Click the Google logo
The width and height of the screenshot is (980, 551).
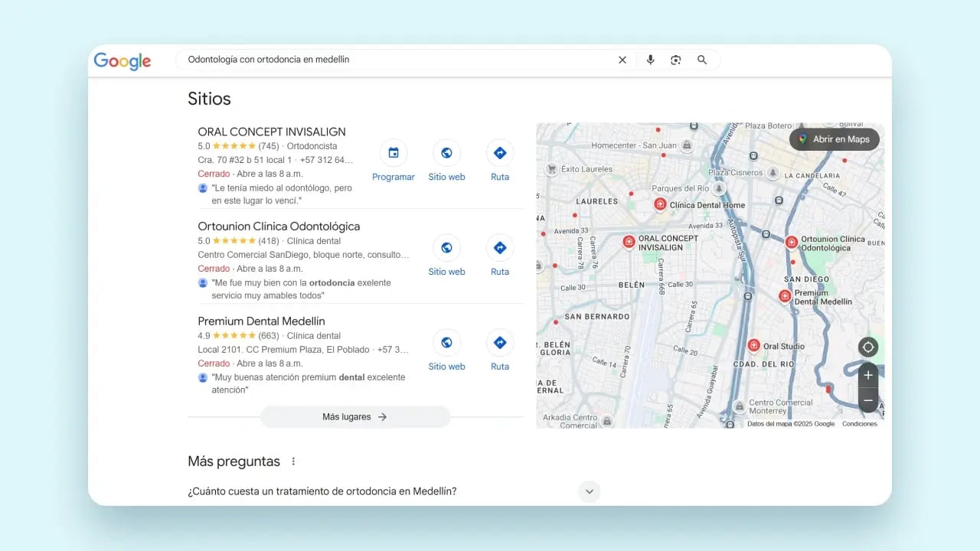122,61
